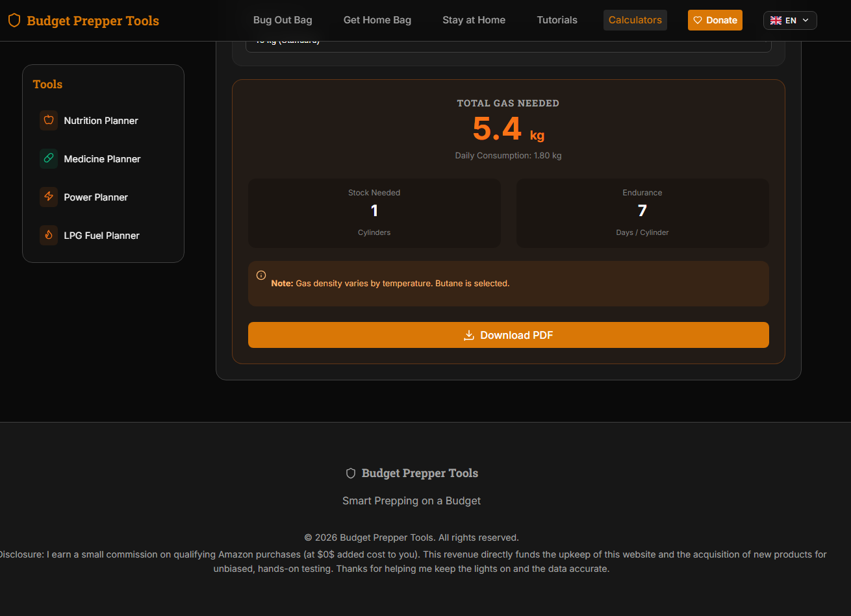The image size is (851, 616).
Task: Open the Bug Out Bag menu
Action: (x=283, y=20)
